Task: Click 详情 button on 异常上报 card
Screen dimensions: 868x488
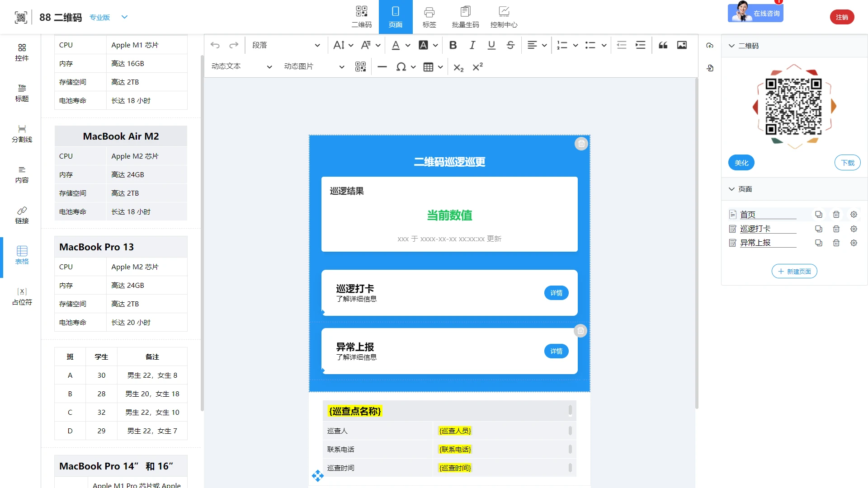Action: point(557,351)
